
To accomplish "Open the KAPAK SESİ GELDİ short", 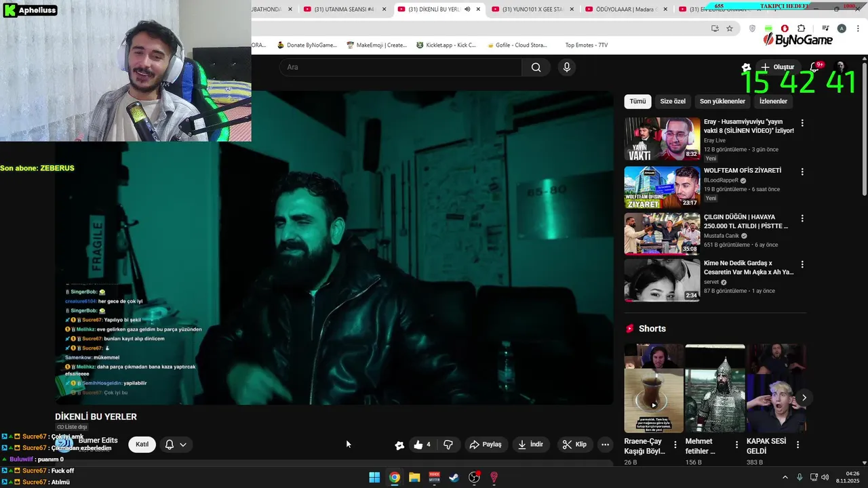I will [x=776, y=388].
